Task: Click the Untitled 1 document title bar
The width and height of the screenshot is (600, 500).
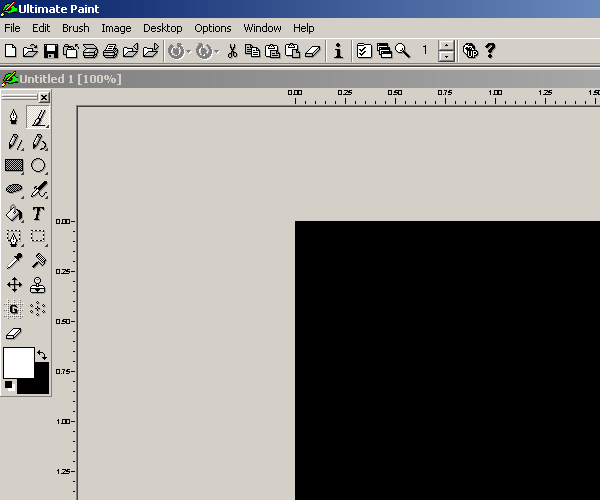Action: coord(300,79)
